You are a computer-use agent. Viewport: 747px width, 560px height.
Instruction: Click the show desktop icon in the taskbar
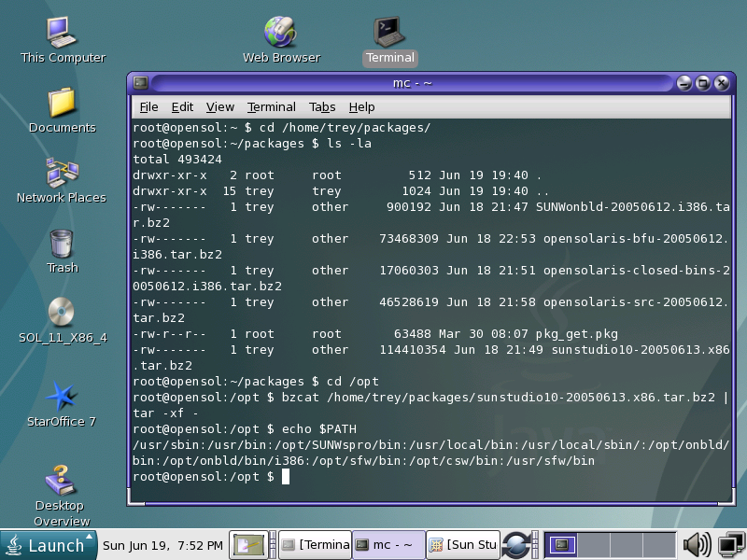pyautogui.click(x=248, y=544)
